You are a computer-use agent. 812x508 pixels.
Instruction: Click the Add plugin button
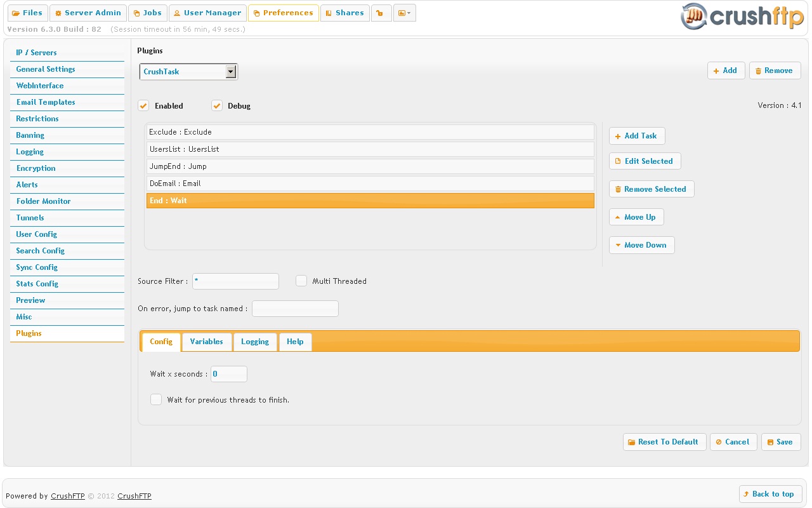pyautogui.click(x=726, y=70)
